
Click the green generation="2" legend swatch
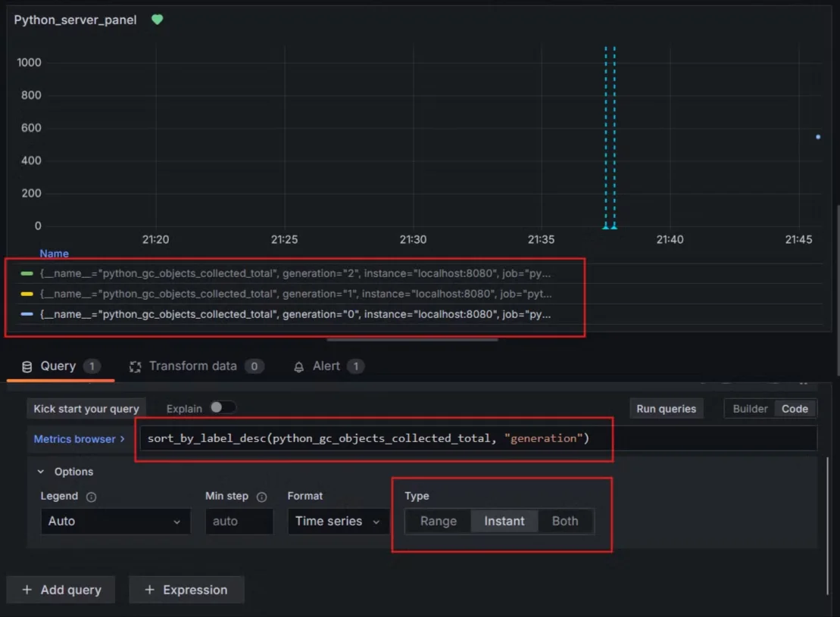[27, 274]
